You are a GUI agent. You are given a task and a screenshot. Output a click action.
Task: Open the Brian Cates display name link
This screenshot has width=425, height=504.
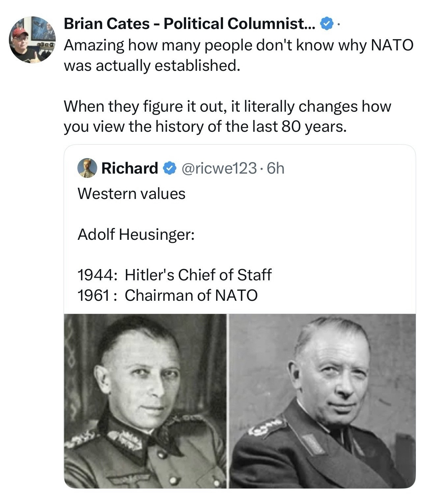point(189,24)
